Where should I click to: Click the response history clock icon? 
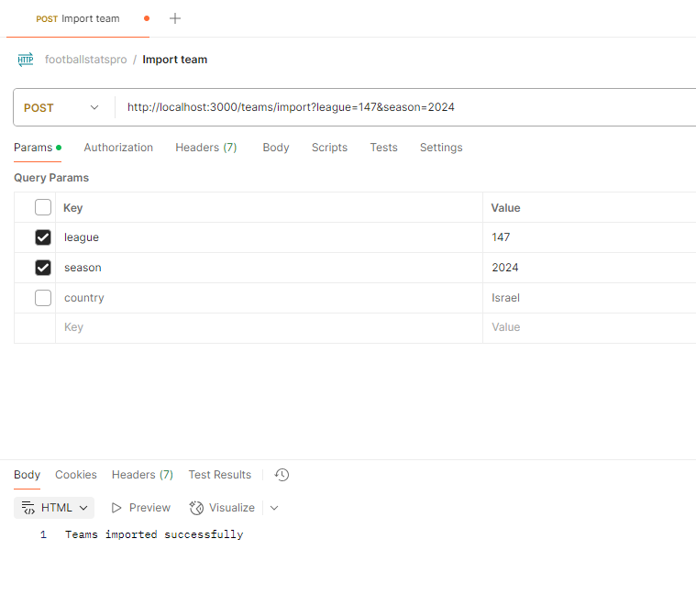(282, 475)
